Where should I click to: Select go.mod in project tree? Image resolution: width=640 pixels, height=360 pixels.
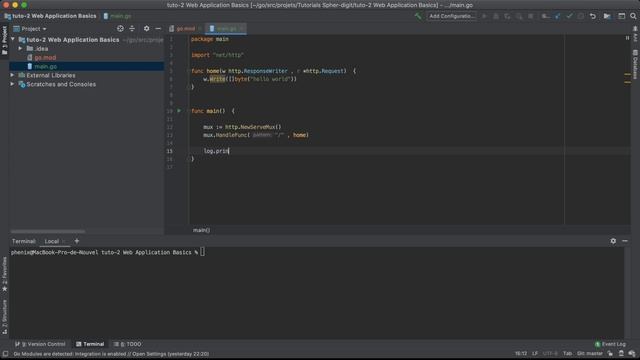click(45, 58)
